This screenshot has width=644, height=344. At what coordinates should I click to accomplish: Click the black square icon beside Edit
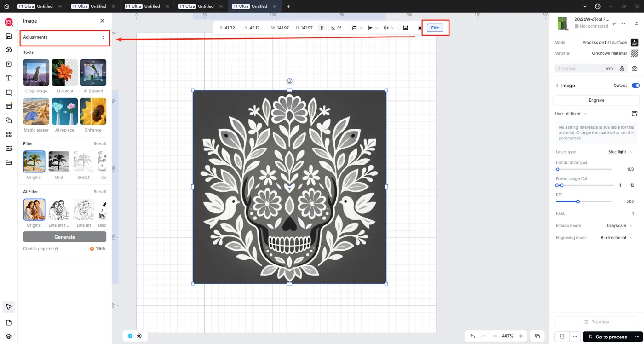click(420, 28)
